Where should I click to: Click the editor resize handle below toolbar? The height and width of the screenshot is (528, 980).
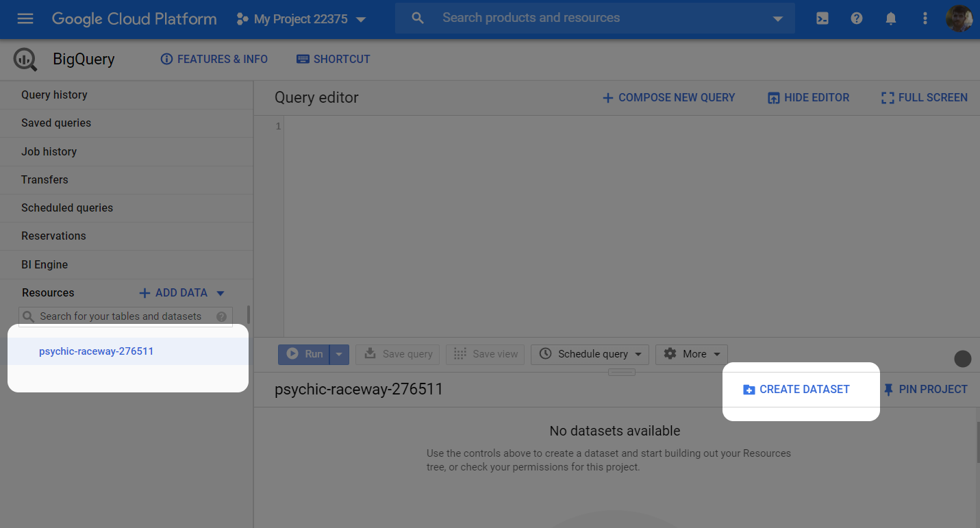coord(622,372)
